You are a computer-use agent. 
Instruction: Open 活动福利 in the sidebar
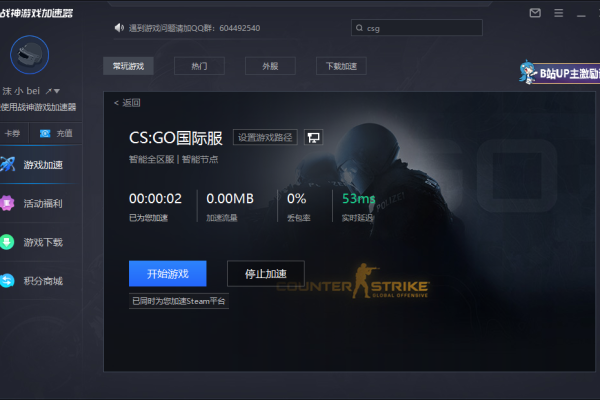[41, 203]
